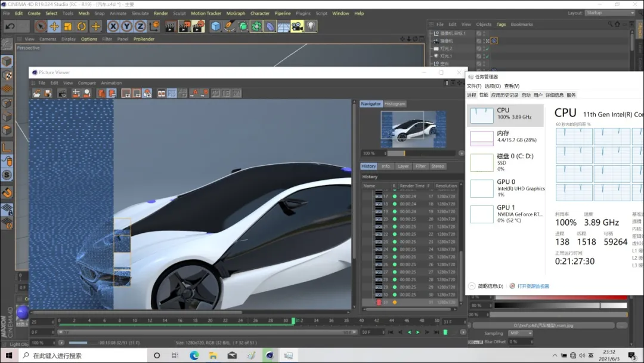Toggle AB compare icon in Picture Viewer
The width and height of the screenshot is (644, 363).
162,93
